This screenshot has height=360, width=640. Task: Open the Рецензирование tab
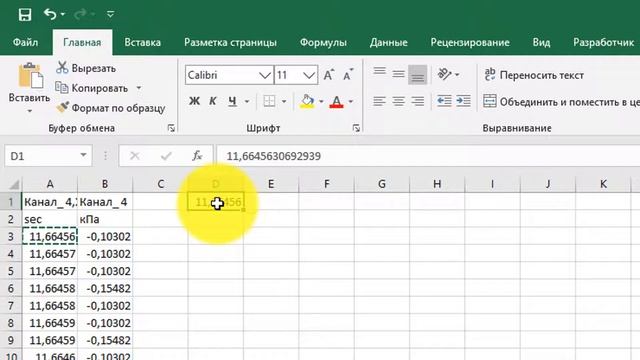(470, 42)
